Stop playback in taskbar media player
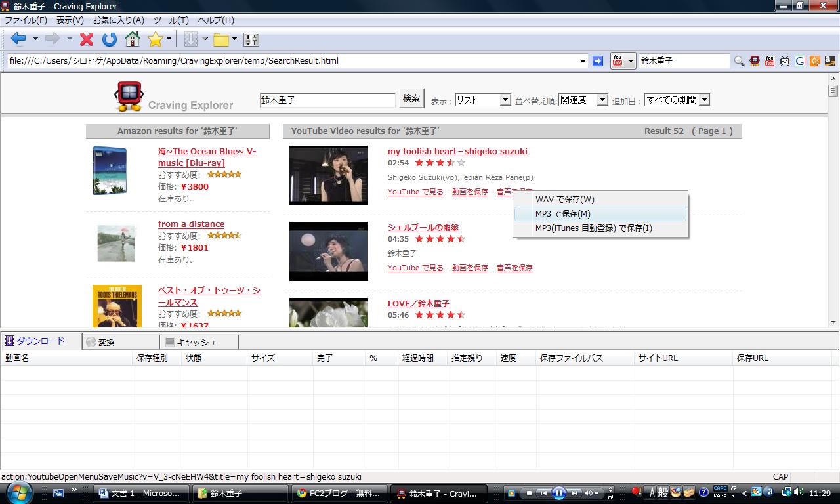 coord(530,493)
